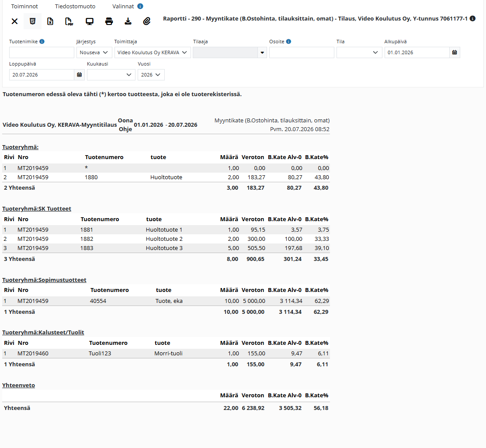Open the Järjestys dropdown showing Nouseva
486x448 pixels.
[94, 52]
